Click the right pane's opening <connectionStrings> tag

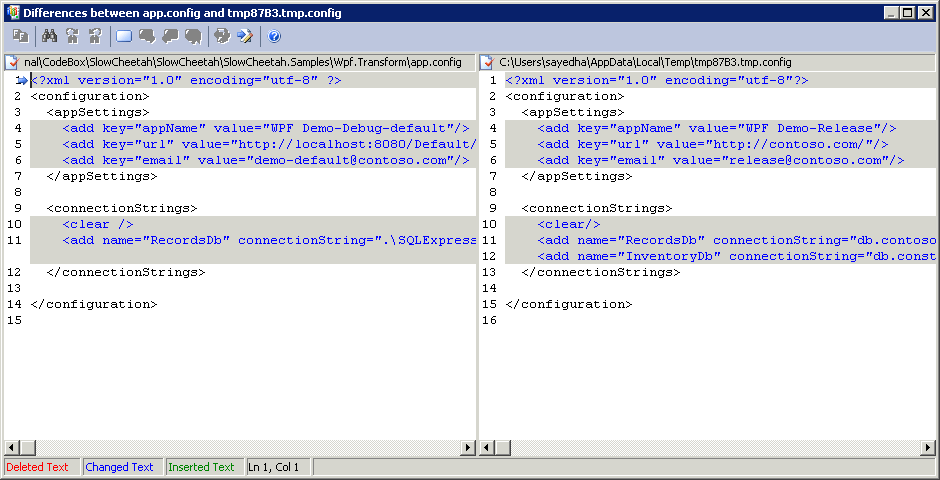pyautogui.click(x=597, y=208)
